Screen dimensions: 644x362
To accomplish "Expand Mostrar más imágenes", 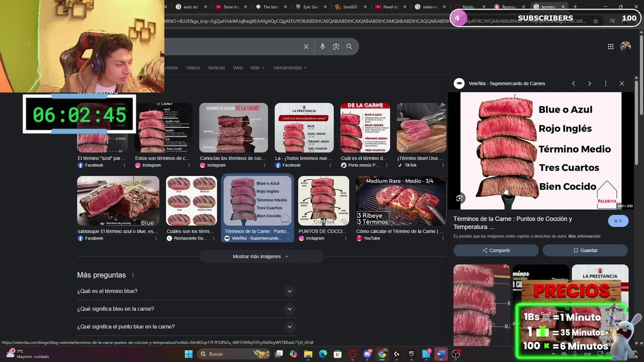I will click(261, 256).
